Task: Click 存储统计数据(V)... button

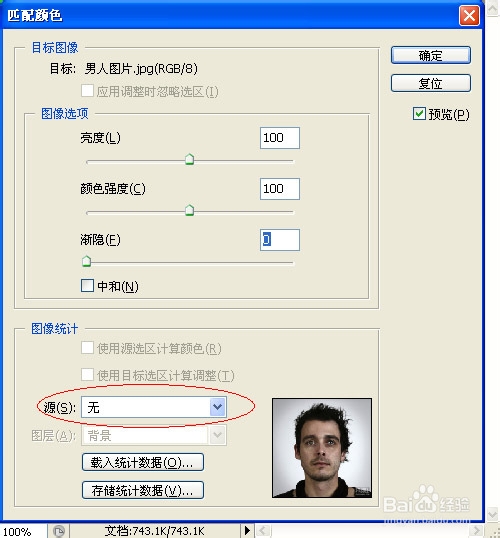Action: [143, 490]
